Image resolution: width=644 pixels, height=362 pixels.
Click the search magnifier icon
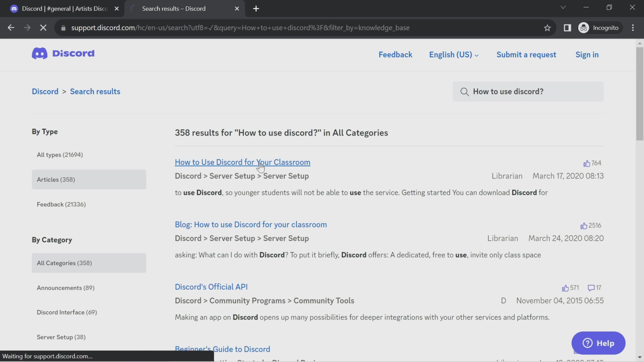pos(465,92)
